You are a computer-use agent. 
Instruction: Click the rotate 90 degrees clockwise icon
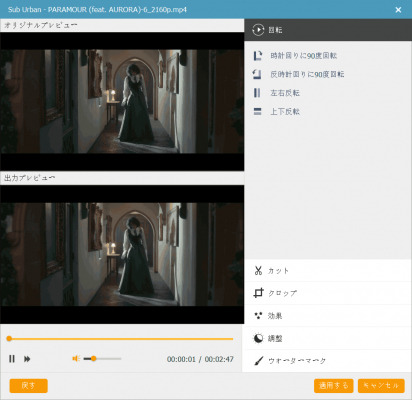(x=258, y=56)
